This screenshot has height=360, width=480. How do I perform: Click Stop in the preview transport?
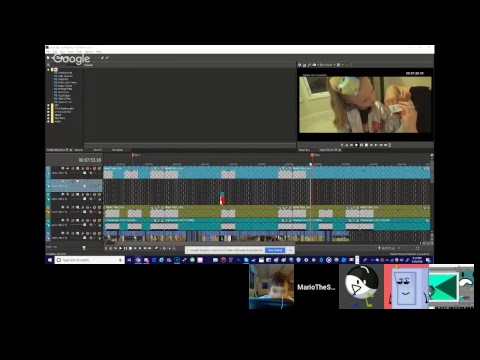[x=366, y=145]
